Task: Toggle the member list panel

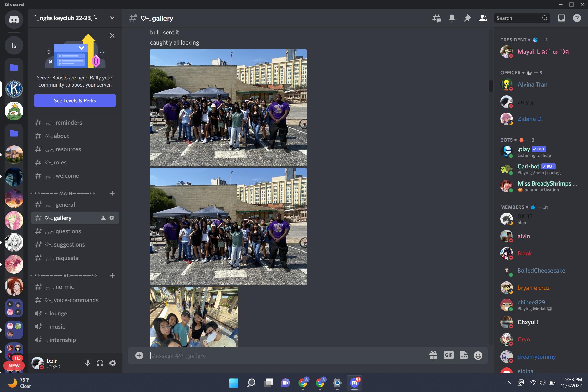Action: point(483,18)
